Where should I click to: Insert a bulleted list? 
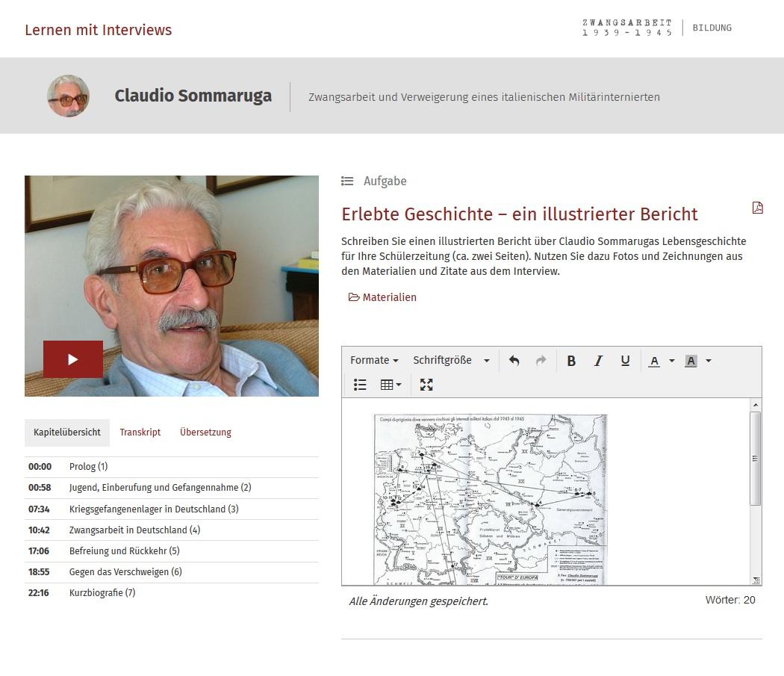pos(360,384)
